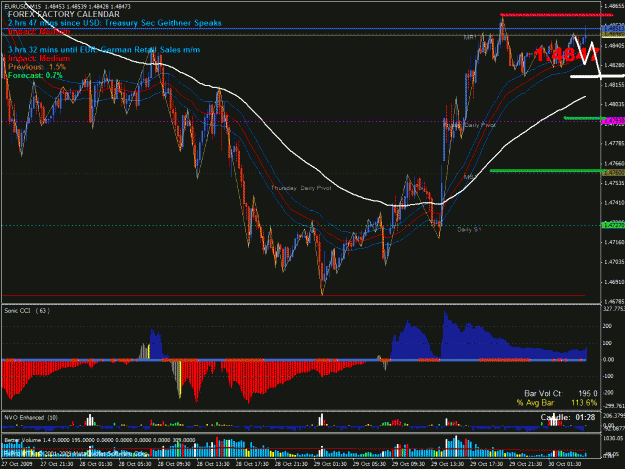
Task: Click the 0.00 level on CCI scale
Action: [608, 359]
